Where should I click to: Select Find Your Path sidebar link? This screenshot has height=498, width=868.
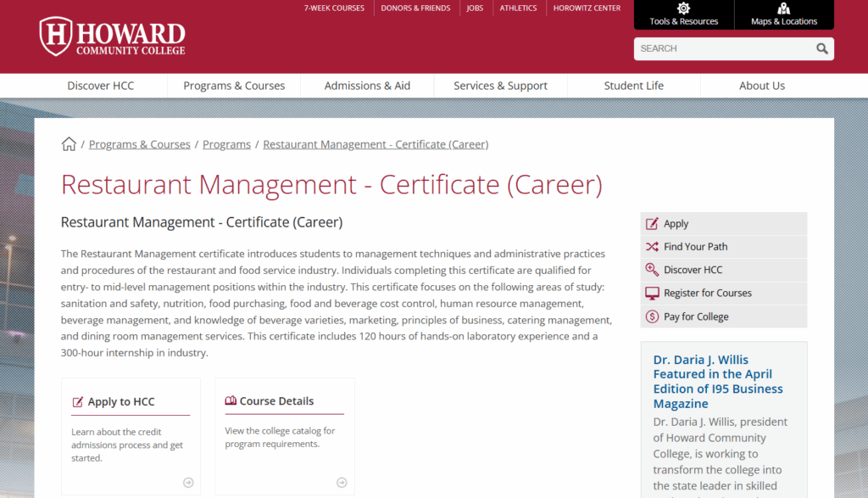pos(695,247)
